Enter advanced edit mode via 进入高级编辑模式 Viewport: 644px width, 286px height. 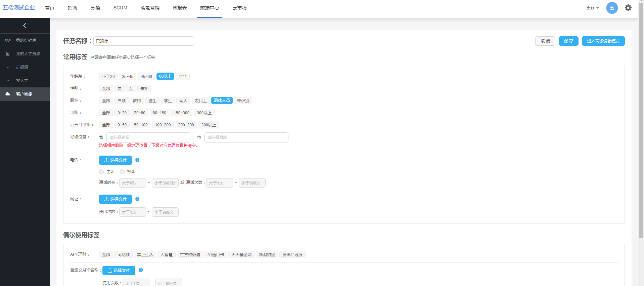[x=603, y=41]
